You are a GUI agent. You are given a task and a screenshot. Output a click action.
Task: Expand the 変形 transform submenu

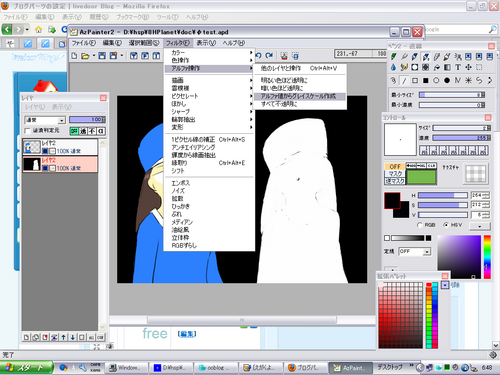pos(210,127)
